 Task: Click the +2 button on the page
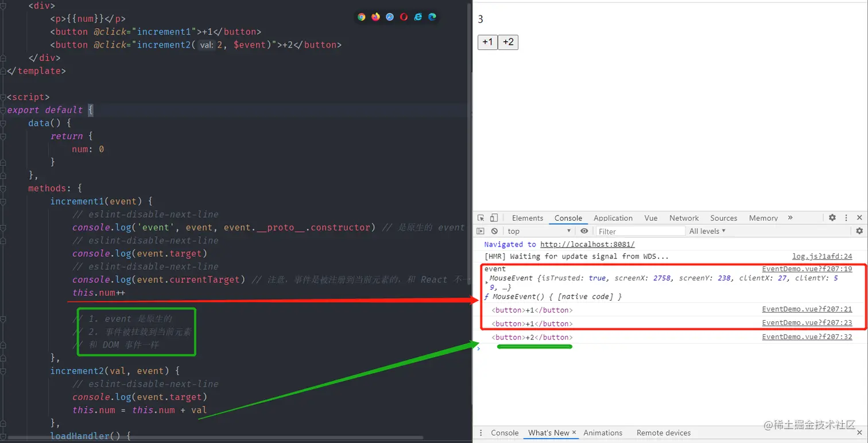(508, 42)
